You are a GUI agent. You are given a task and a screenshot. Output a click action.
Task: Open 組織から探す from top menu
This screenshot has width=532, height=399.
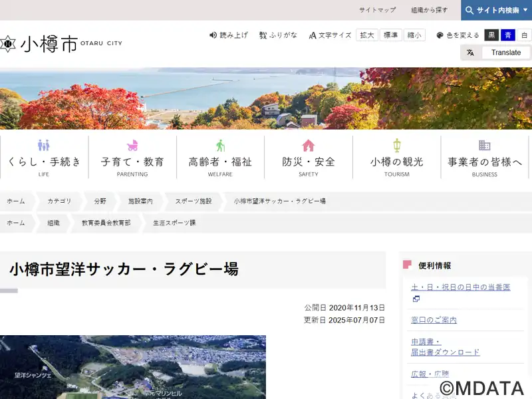coord(429,10)
